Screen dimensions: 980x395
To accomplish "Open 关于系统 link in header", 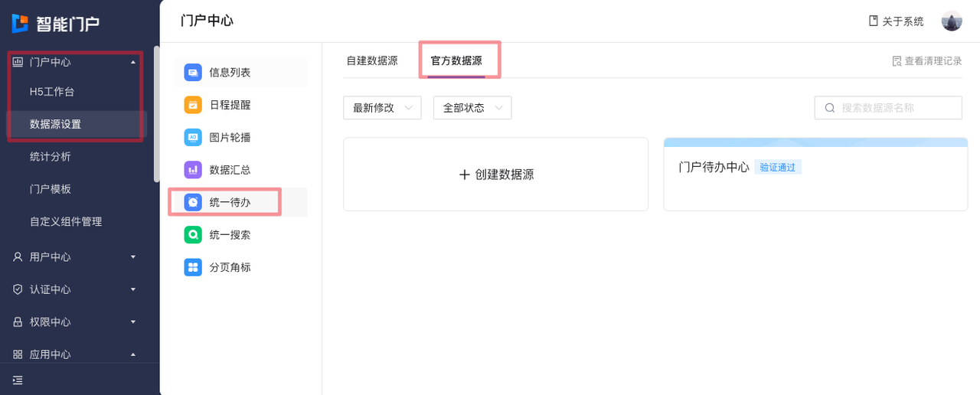I will pyautogui.click(x=896, y=21).
